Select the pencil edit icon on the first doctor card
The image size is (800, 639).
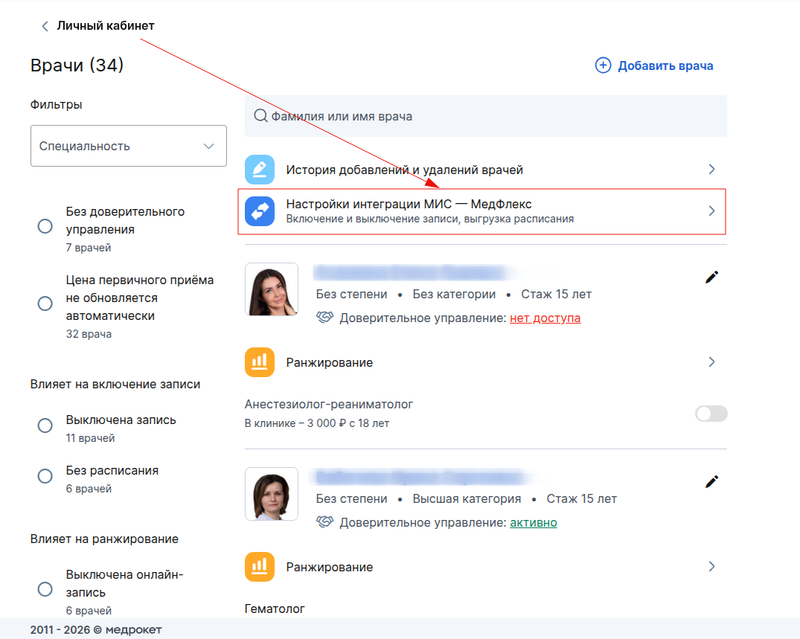click(711, 277)
